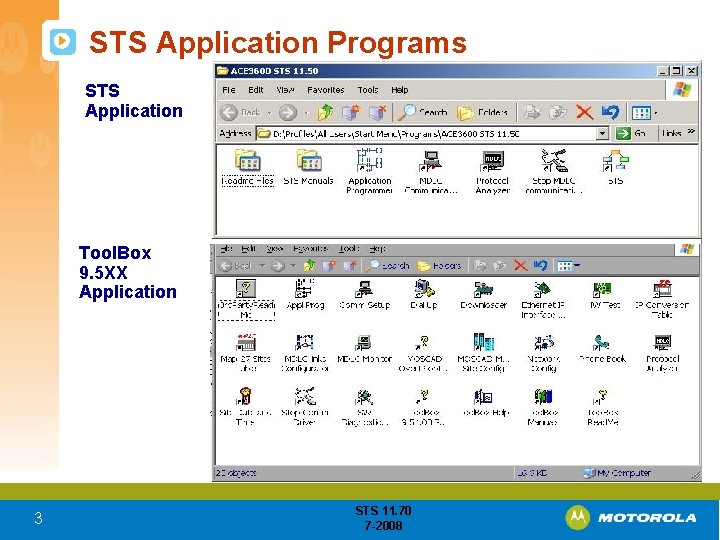Toggle Folders pane in STS window
Screen dimensions: 720x540
483,112
